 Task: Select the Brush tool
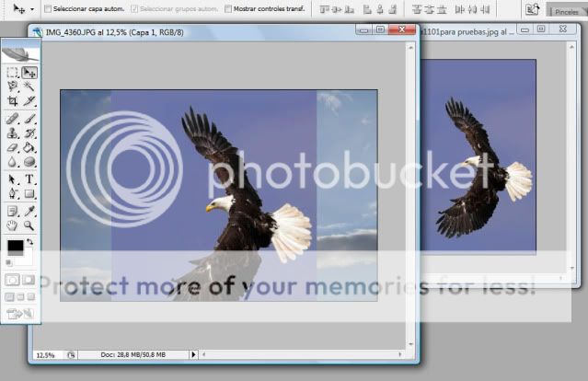point(29,119)
